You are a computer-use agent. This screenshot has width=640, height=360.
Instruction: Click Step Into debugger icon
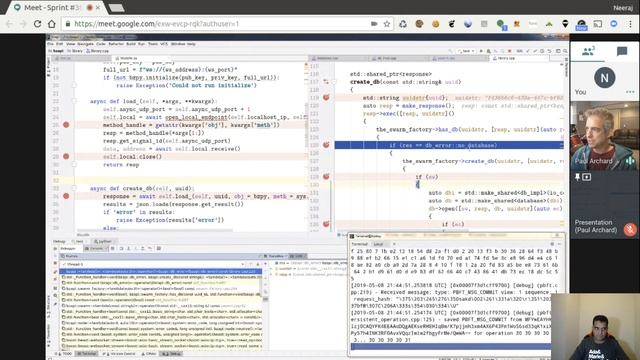tap(128, 248)
